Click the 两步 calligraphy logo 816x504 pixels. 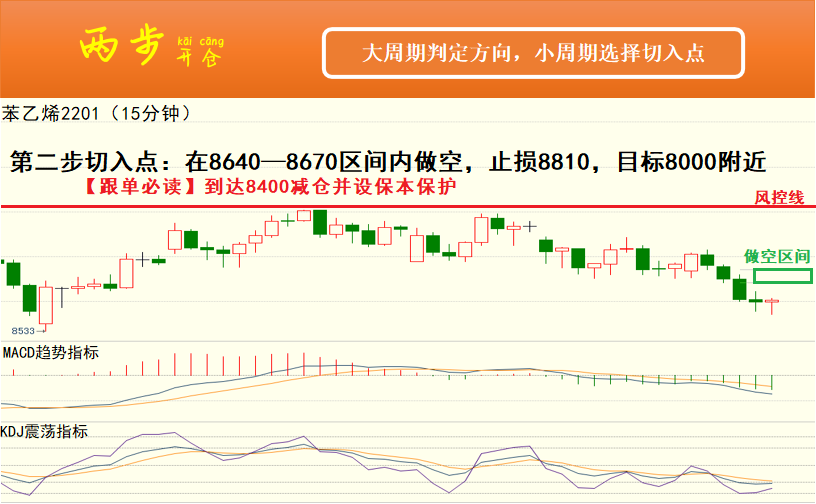(x=120, y=47)
